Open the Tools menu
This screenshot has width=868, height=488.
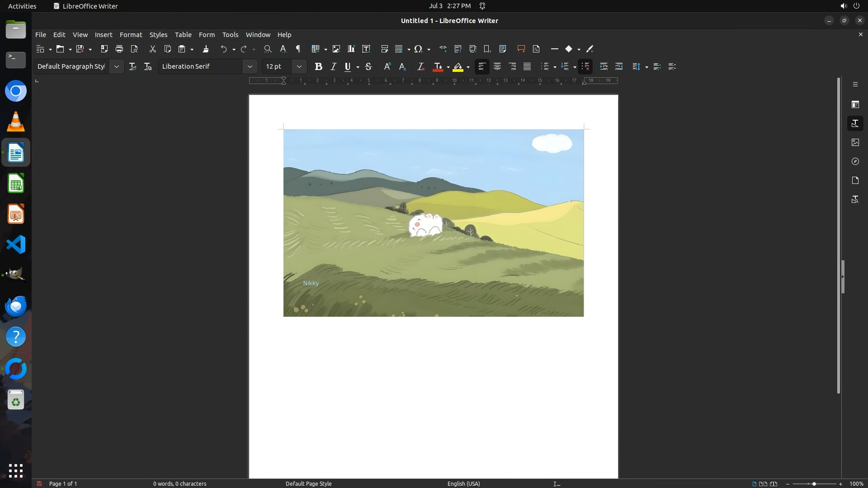230,35
